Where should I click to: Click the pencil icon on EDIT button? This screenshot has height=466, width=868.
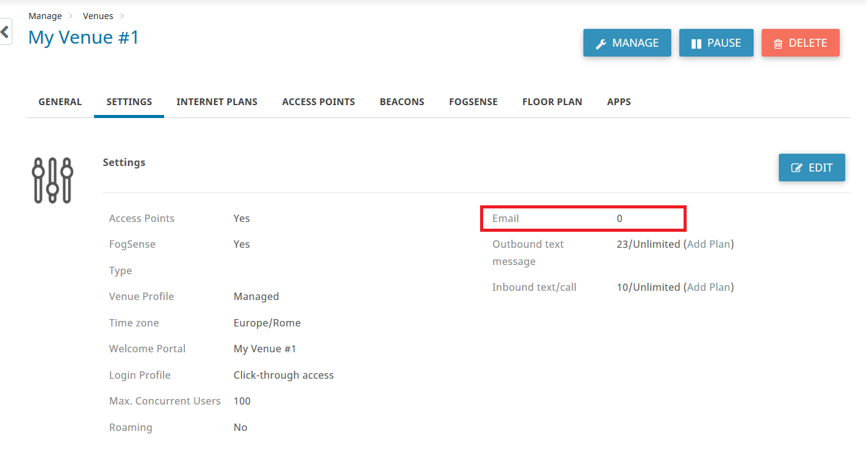pos(797,167)
